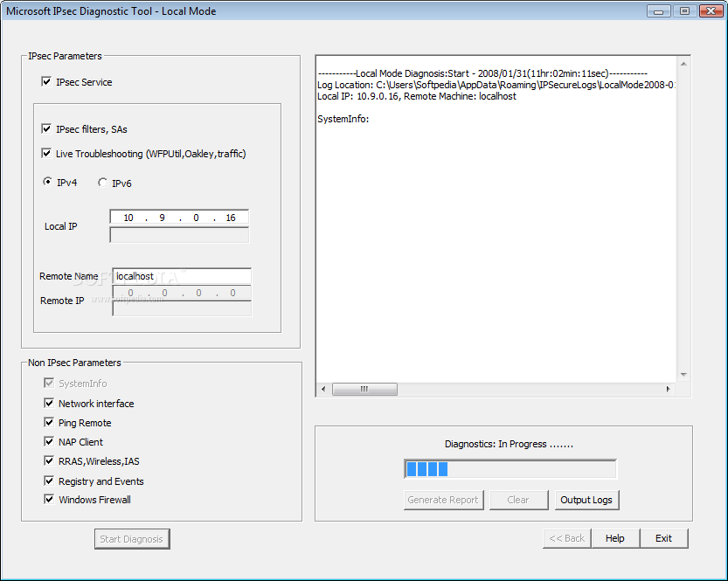Click the Remote Name text field
Viewport: 728px width, 581px height.
182,276
